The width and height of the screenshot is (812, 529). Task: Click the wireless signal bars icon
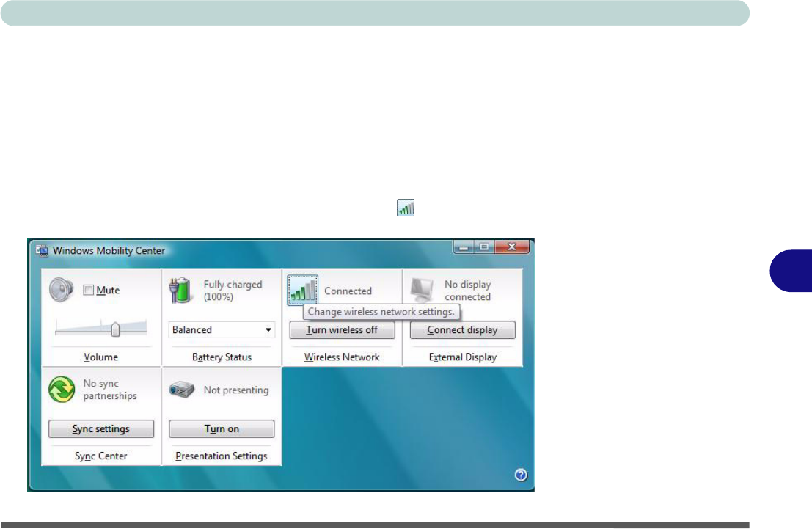pyautogui.click(x=302, y=290)
